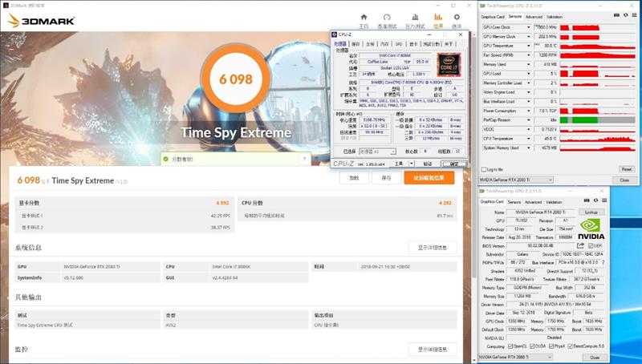Click the refresh icon in GPU-Z Sensors window
The height and width of the screenshot is (364, 642).
[626, 15]
